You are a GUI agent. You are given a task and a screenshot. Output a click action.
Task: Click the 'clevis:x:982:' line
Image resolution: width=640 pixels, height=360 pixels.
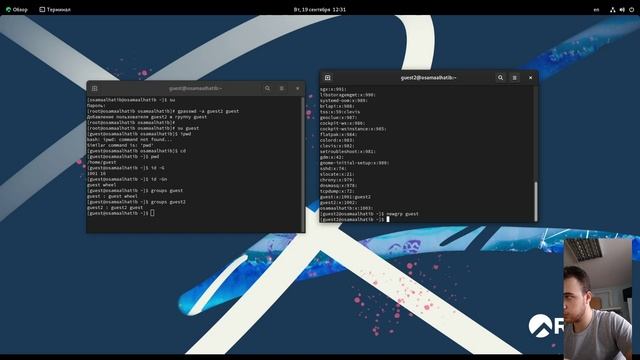[337, 146]
